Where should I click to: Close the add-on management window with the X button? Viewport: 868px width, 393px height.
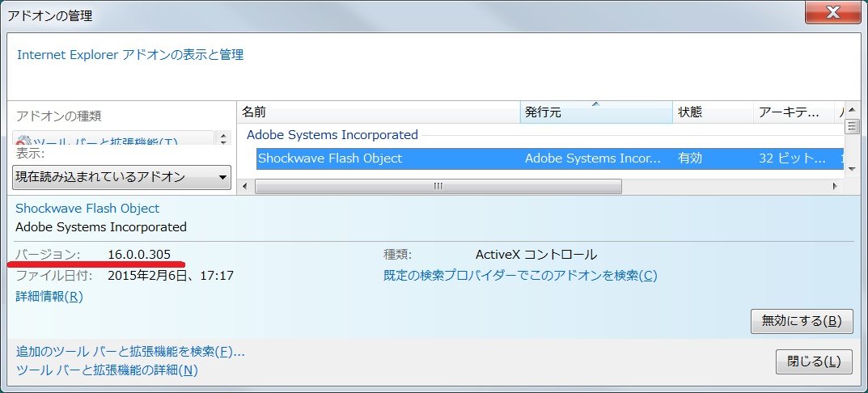(833, 11)
